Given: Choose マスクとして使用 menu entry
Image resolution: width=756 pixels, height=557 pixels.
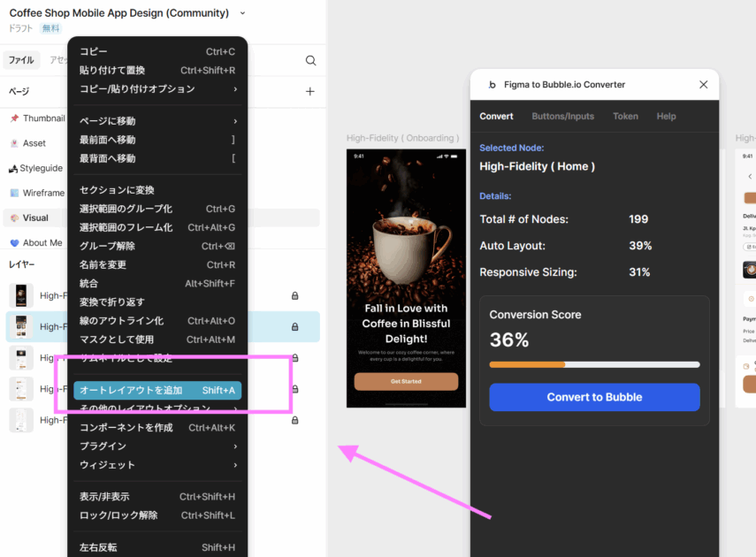Looking at the screenshot, I should click(x=157, y=340).
